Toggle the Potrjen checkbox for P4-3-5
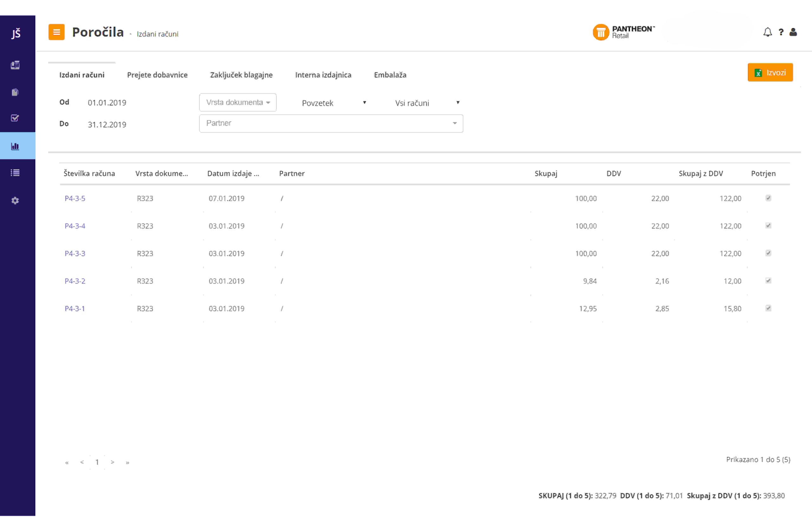 coord(768,198)
